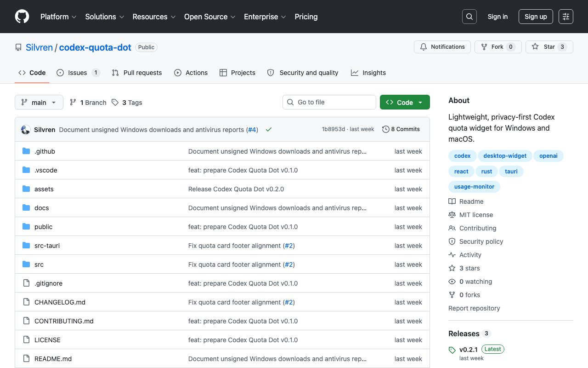The height and width of the screenshot is (368, 588).
Task: Open the Activity link in About
Action: tap(465, 255)
